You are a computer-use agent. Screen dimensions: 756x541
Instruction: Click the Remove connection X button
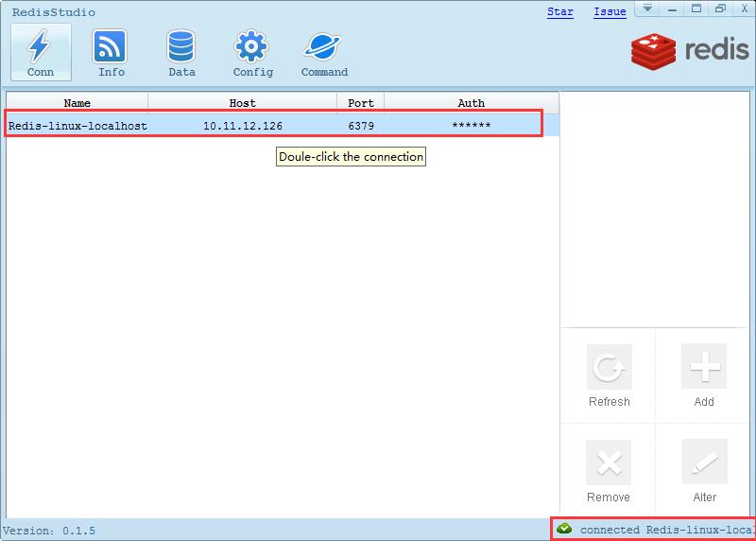pyautogui.click(x=609, y=472)
